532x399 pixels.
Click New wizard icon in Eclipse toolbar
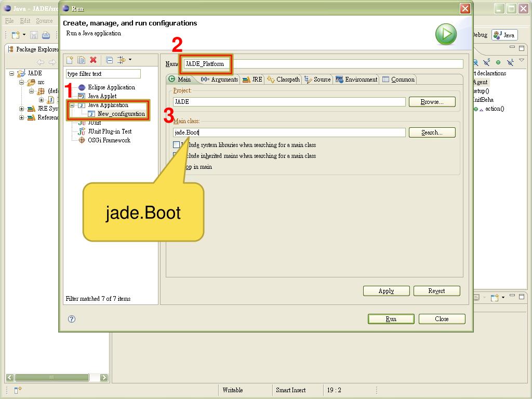(16, 35)
